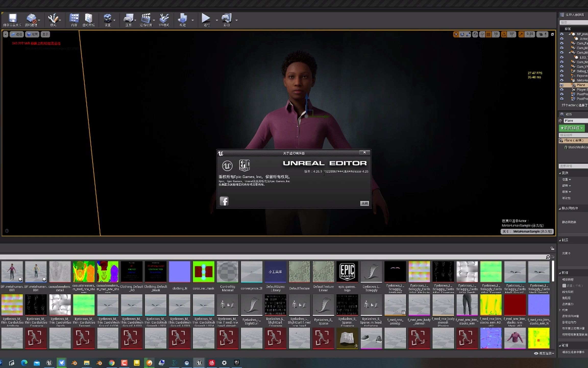Image resolution: width=588 pixels, height=368 pixels.
Task: Open the Lit view mode menu
Action: point(32,34)
